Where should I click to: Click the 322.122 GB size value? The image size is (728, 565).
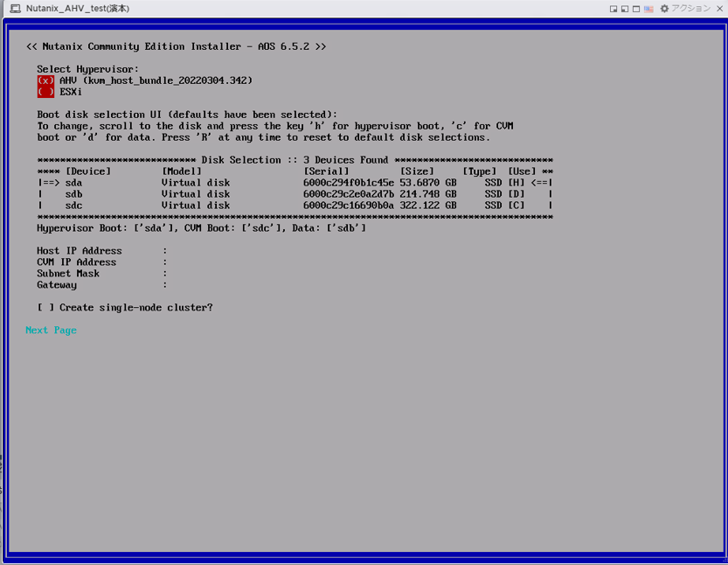[x=428, y=206]
